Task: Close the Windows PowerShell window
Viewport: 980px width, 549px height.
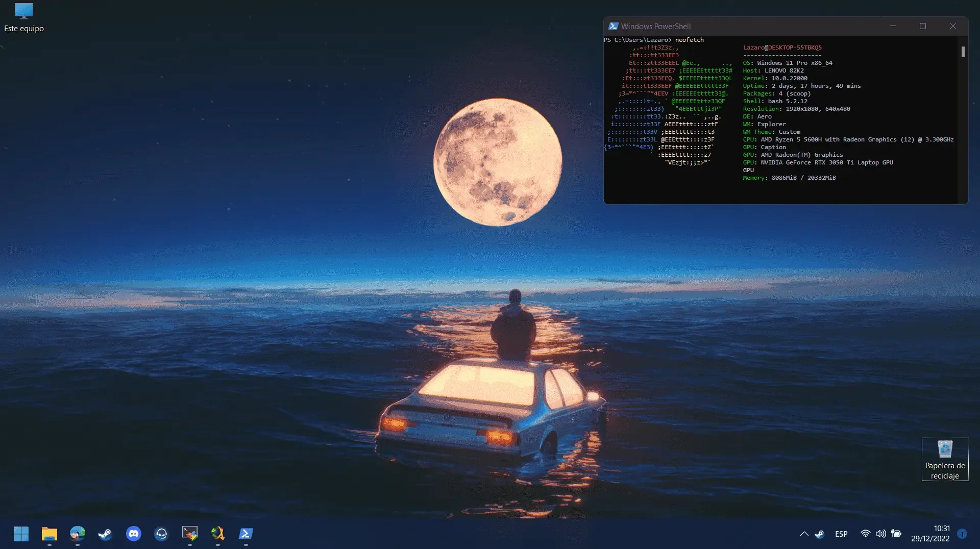Action: tap(952, 26)
